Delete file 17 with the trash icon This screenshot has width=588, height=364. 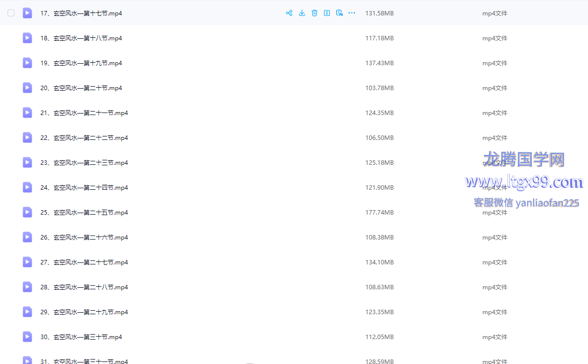click(314, 13)
